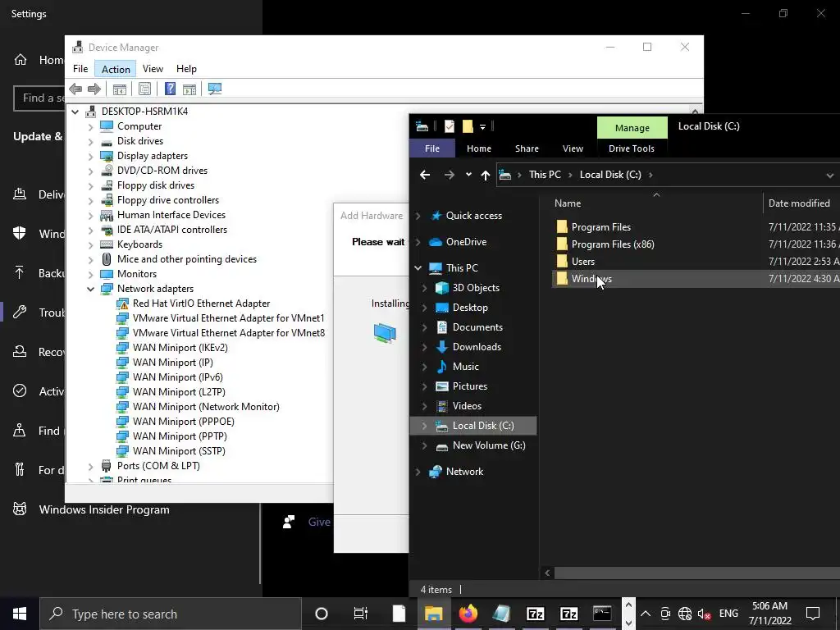The height and width of the screenshot is (630, 840).
Task: Open Device Manager Action menu
Action: click(x=116, y=69)
